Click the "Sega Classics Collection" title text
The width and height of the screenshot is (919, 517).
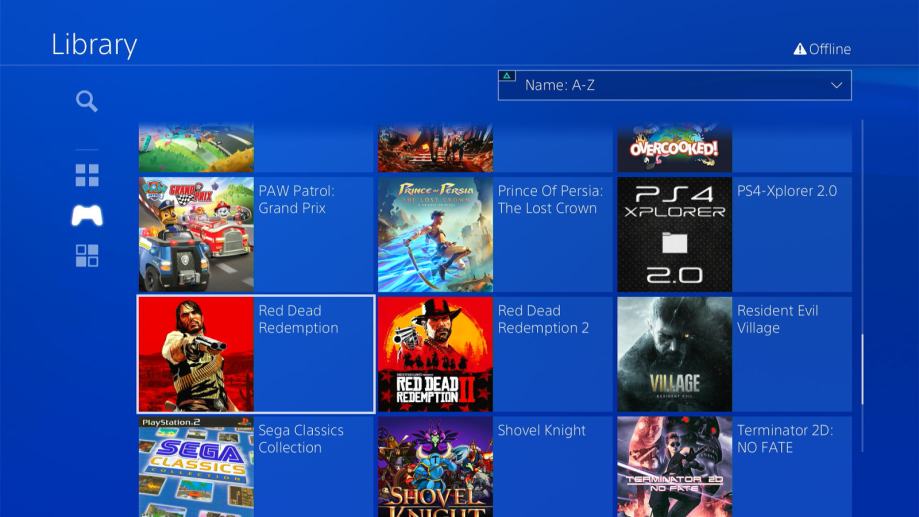[x=301, y=439]
